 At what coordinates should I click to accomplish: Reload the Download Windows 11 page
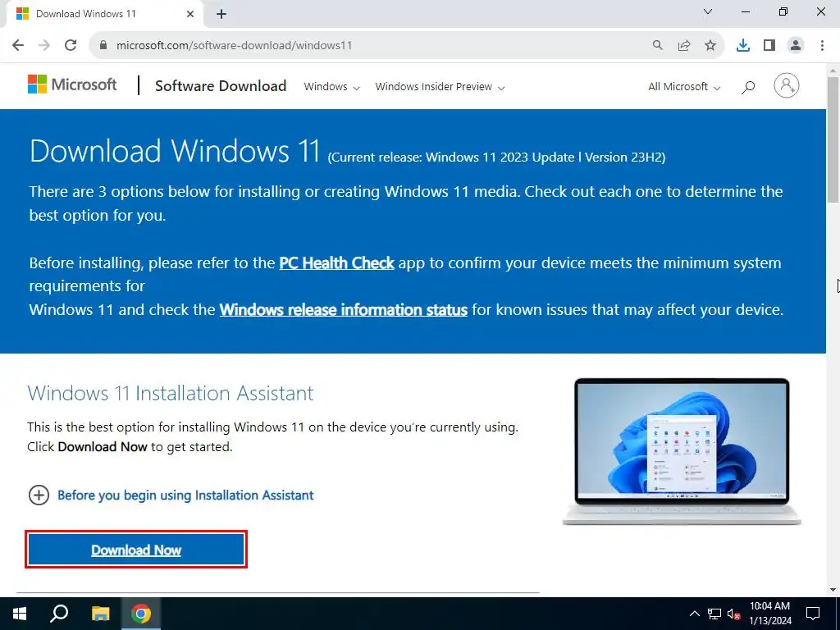[71, 45]
